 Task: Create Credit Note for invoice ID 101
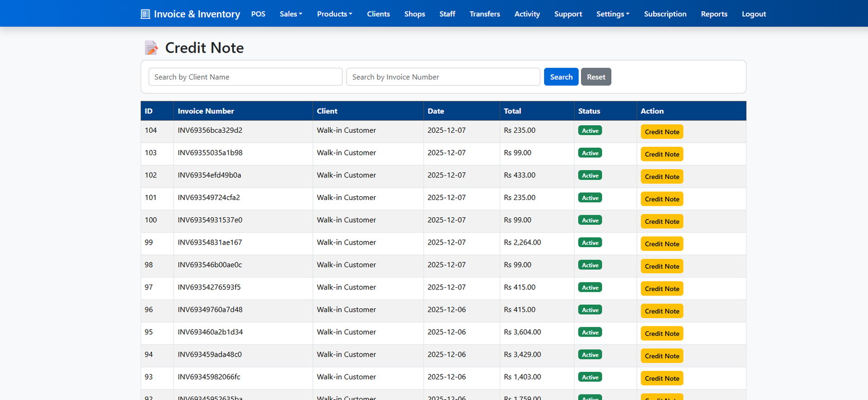click(662, 199)
